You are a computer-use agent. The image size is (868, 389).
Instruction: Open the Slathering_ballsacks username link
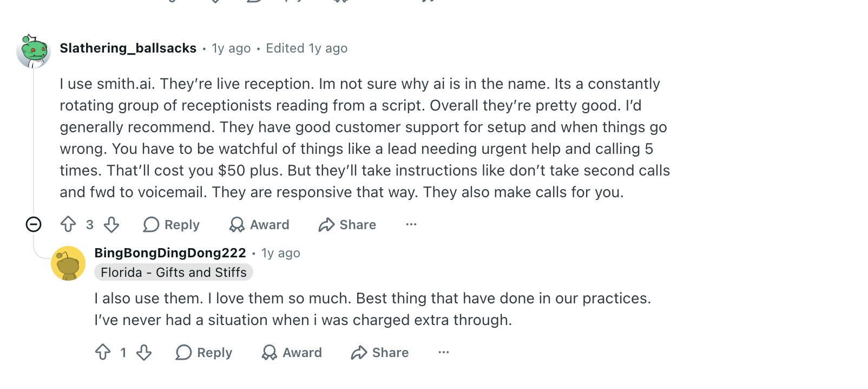[x=128, y=48]
